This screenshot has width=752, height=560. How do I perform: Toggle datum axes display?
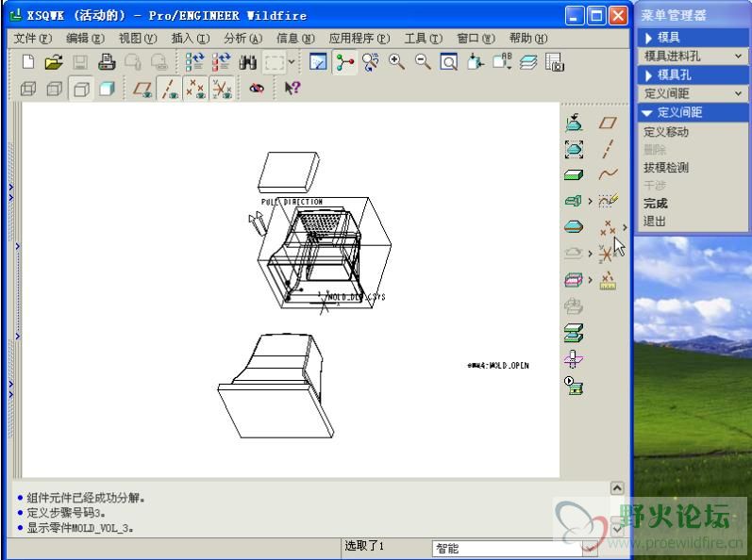[x=169, y=89]
